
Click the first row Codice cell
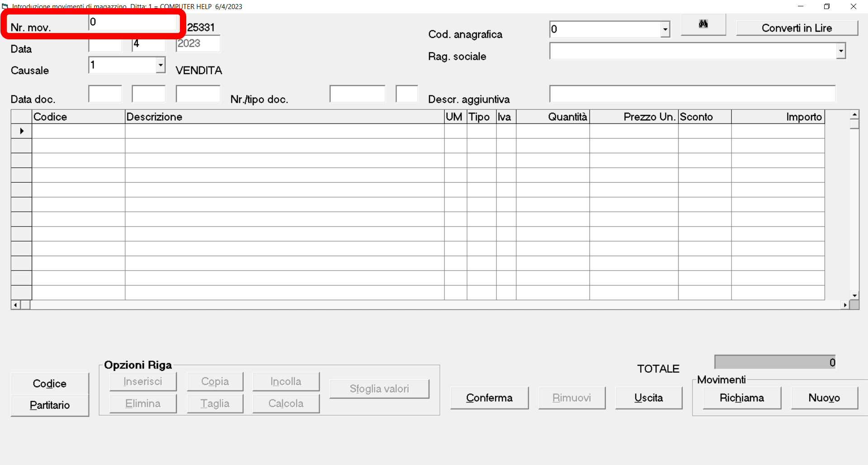click(79, 131)
